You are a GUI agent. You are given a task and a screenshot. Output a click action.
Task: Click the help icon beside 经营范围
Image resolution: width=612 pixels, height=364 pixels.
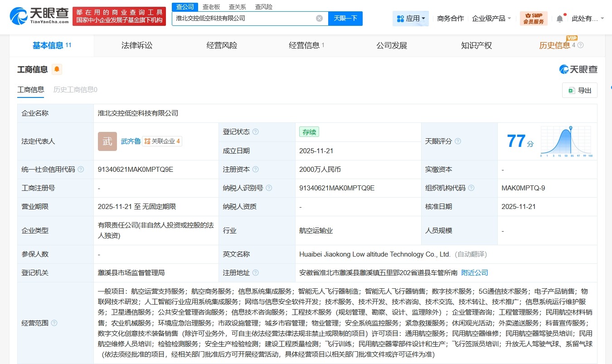coord(53,323)
